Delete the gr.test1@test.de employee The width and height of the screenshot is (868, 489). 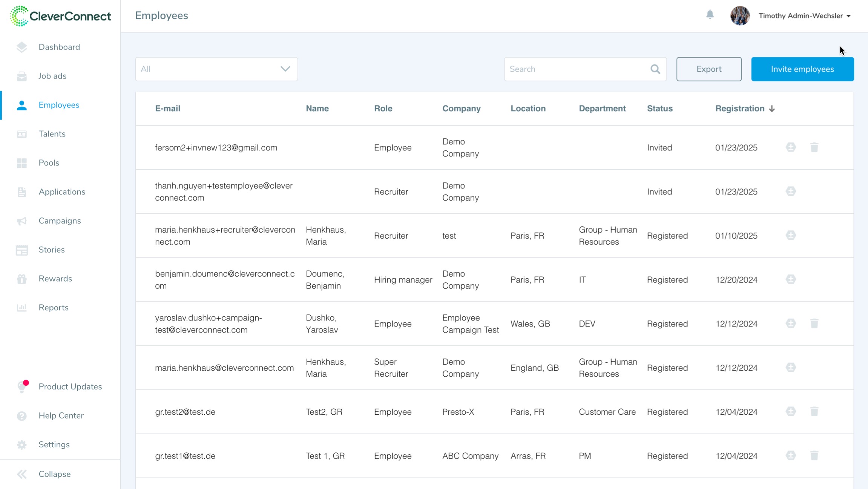pos(814,455)
